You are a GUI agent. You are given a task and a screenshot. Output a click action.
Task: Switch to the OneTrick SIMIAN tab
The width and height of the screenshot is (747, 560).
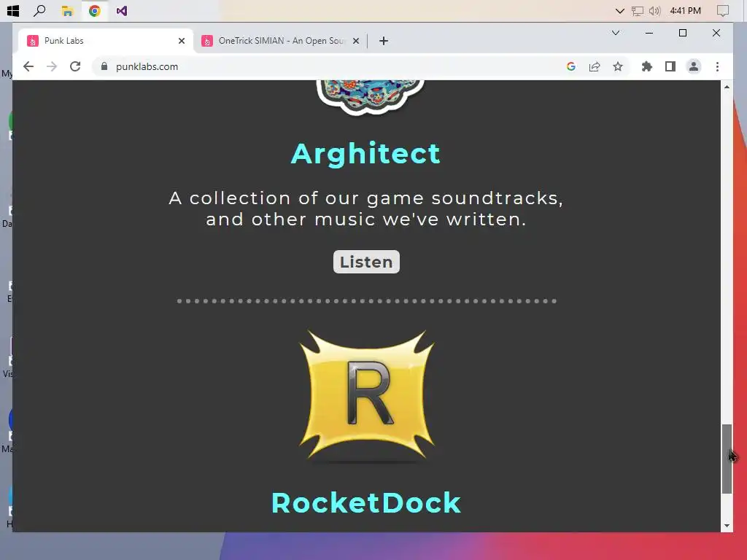point(280,41)
